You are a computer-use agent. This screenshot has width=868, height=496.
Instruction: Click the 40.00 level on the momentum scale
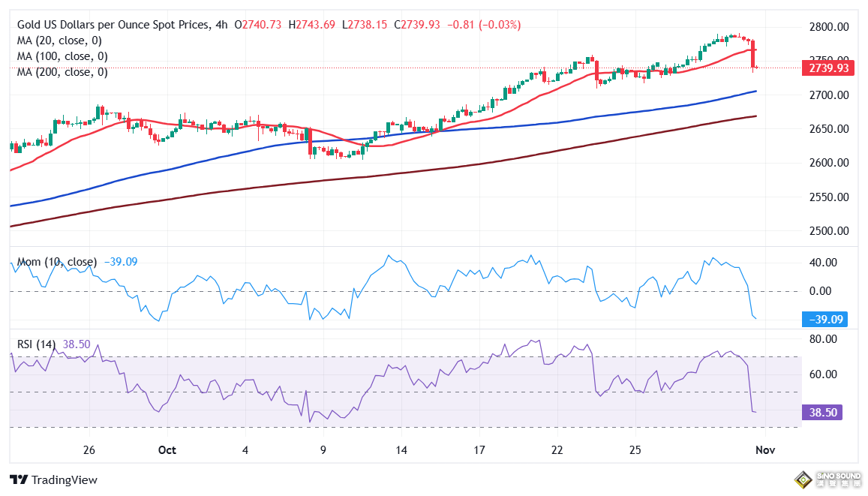click(x=825, y=263)
